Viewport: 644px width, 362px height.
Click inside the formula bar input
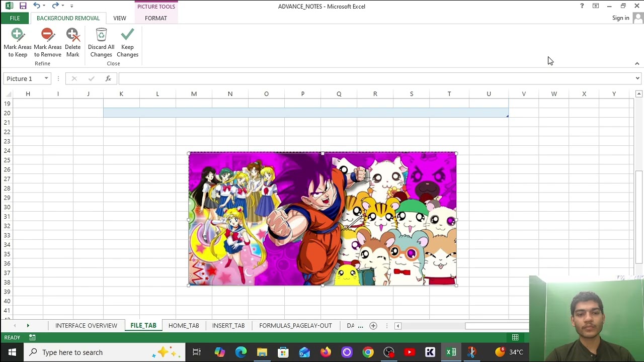tap(376, 78)
